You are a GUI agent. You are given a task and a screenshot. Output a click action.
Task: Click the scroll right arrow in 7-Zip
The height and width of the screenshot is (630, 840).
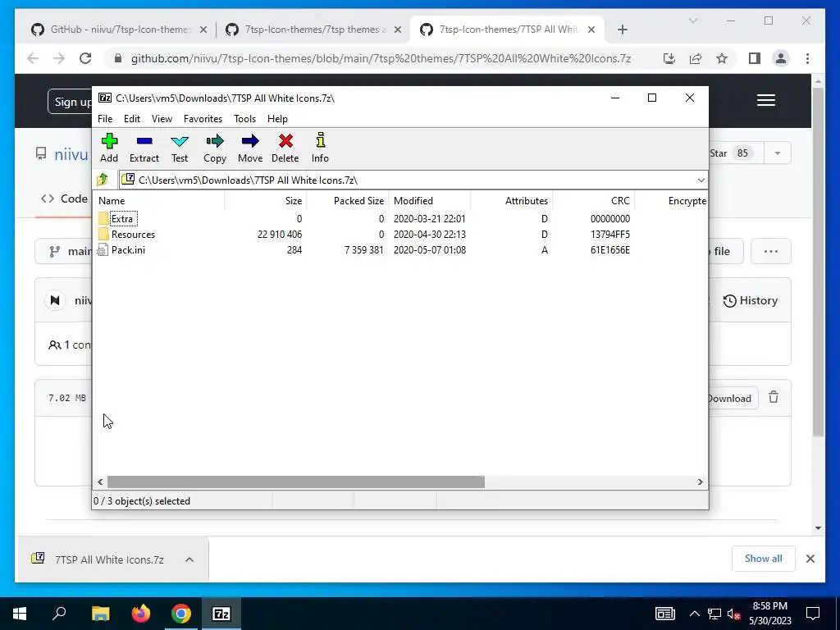coord(700,482)
